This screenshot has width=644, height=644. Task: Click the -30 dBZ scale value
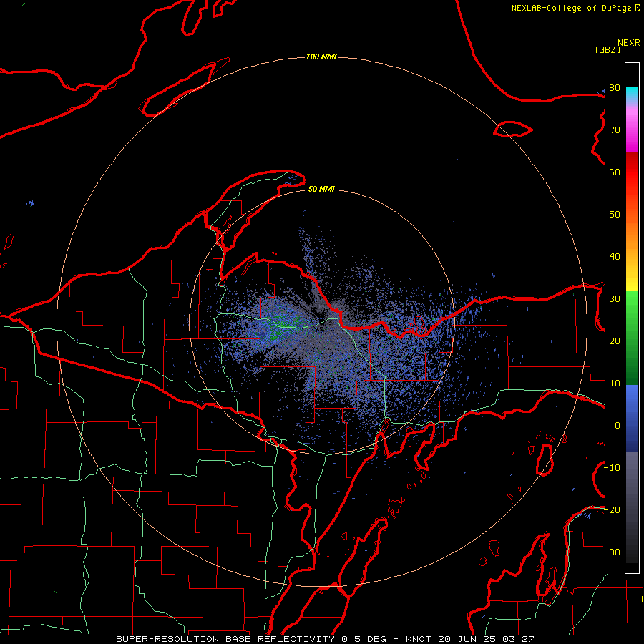pos(612,552)
